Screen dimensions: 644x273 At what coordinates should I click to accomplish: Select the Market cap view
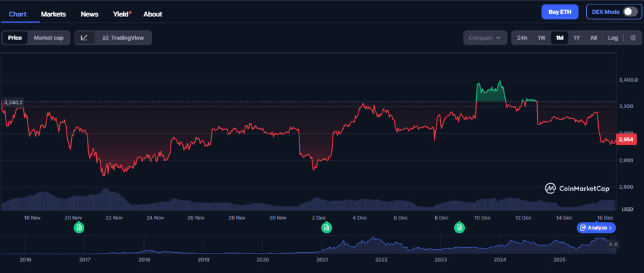pyautogui.click(x=48, y=38)
